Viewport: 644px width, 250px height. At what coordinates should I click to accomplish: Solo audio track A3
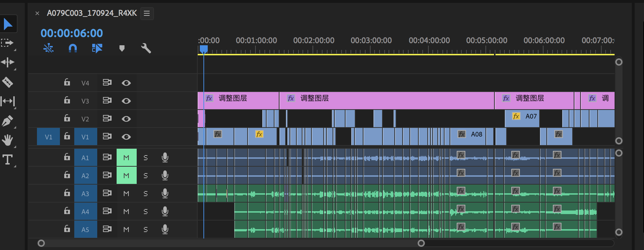point(145,194)
